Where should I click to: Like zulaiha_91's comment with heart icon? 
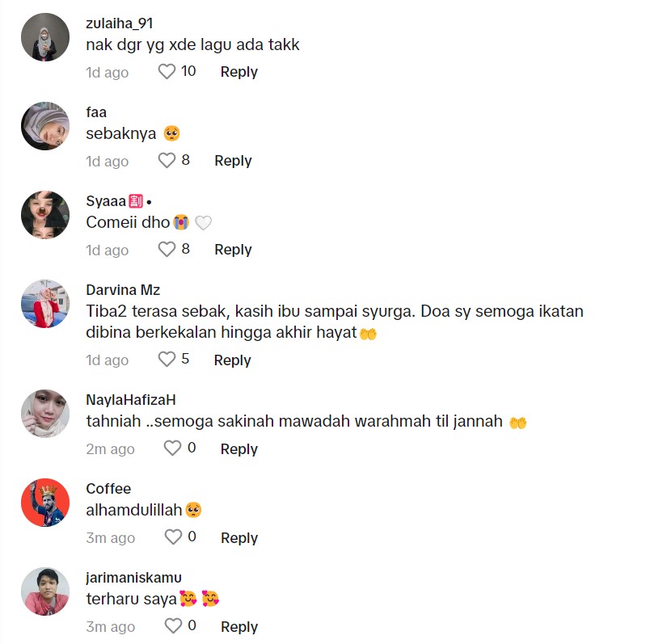pyautogui.click(x=167, y=72)
